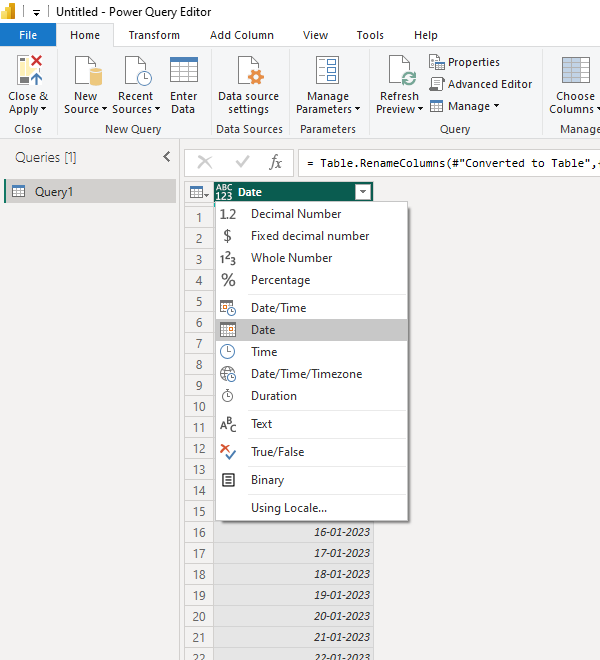Choose Binary data type

click(312, 480)
